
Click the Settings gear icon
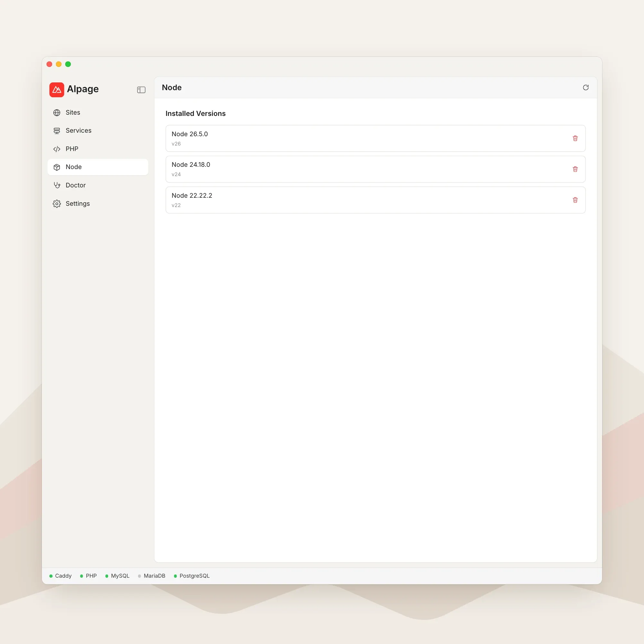(x=57, y=204)
